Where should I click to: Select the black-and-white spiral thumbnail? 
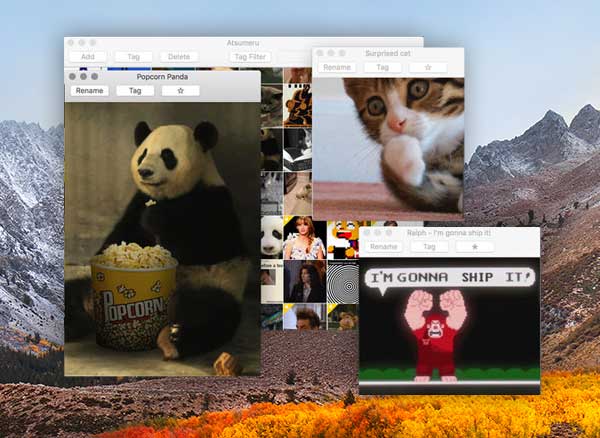point(343,282)
